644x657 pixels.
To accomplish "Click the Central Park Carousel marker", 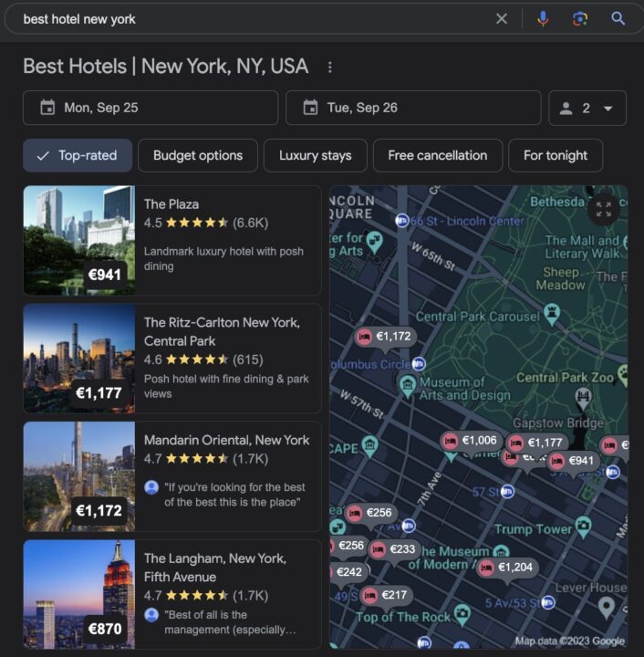I will tap(552, 313).
